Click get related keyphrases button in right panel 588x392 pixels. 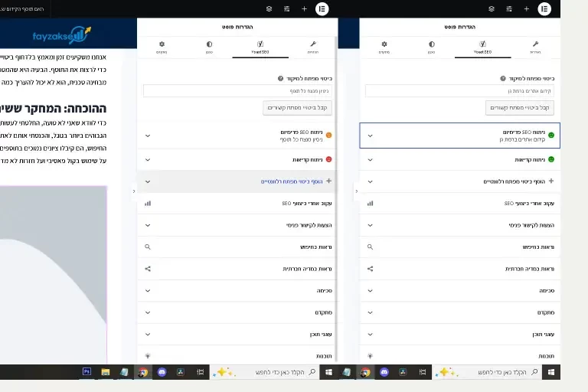click(520, 108)
